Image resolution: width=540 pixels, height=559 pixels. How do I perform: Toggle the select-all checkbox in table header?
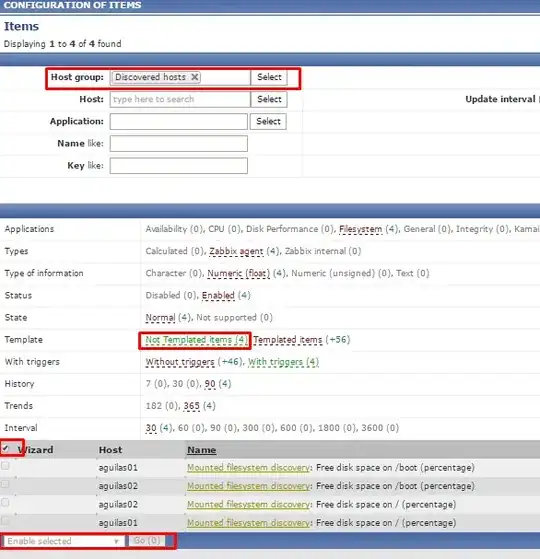point(6,448)
